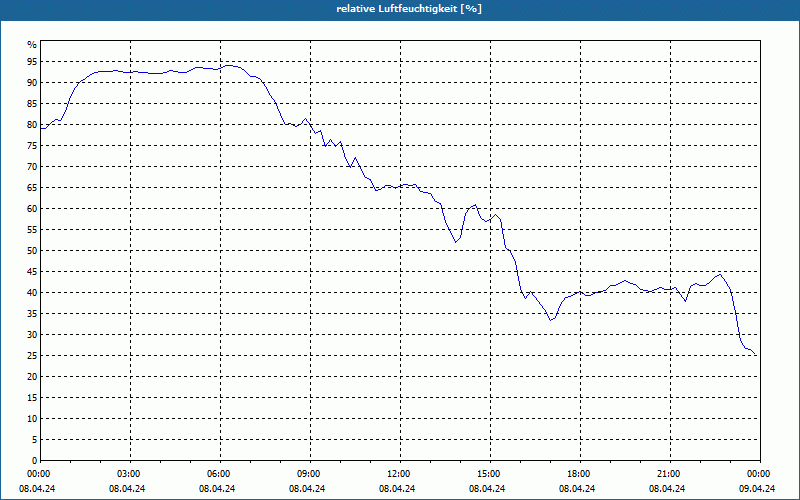The image size is (800, 500).
Task: Click the 21:00 time axis label
Action: (670, 474)
